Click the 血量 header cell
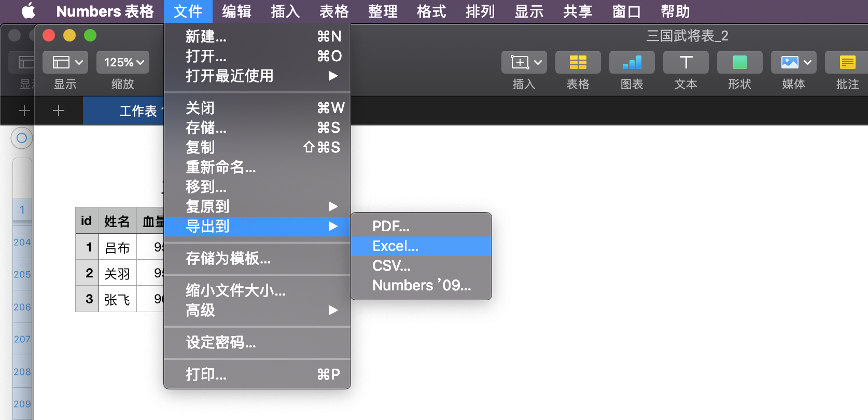 click(x=150, y=221)
